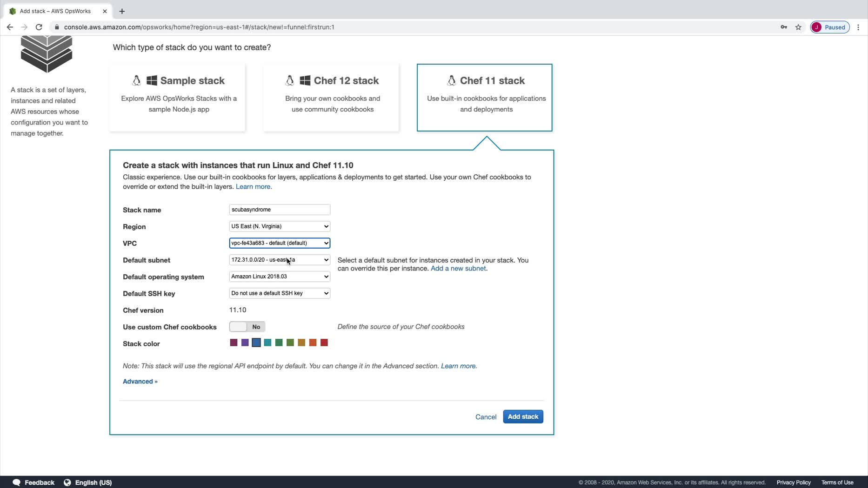Screen dimensions: 868x488
Task: Click the Stack name input field
Action: tap(280, 210)
